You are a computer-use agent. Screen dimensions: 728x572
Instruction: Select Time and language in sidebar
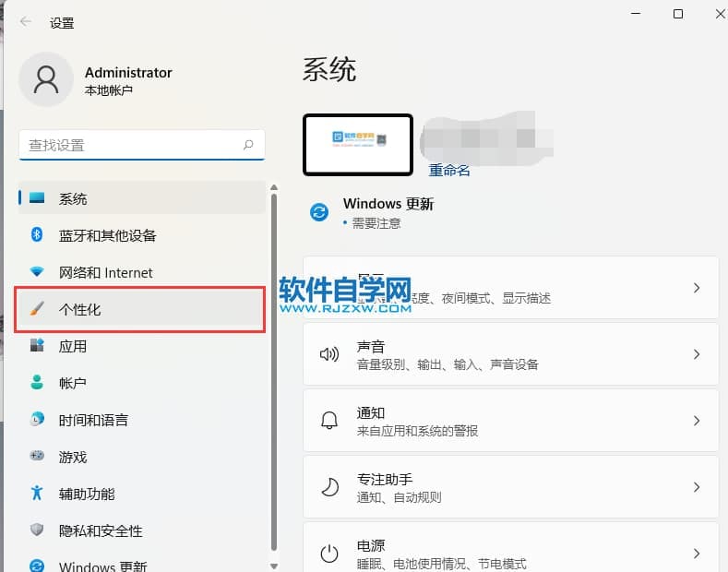[93, 420]
